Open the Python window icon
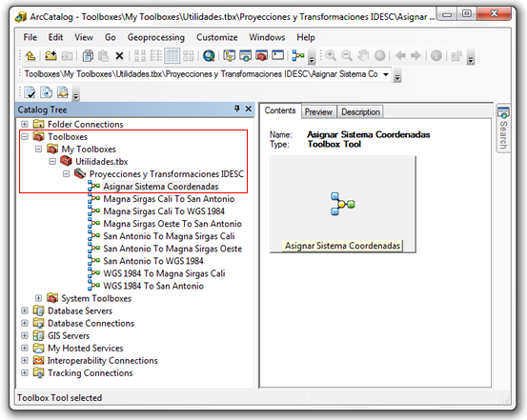The image size is (527, 420). tap(277, 55)
